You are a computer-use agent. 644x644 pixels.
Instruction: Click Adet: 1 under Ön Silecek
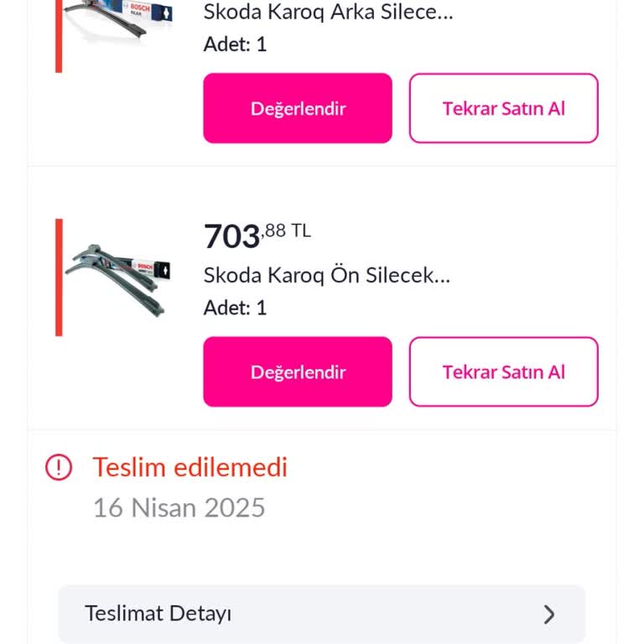pyautogui.click(x=235, y=308)
